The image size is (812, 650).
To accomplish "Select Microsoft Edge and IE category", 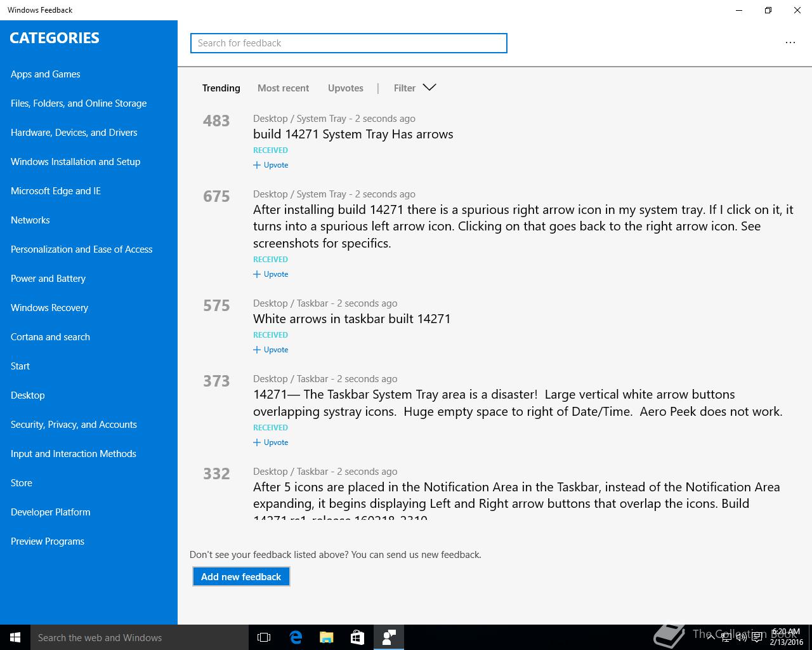I will pos(56,191).
